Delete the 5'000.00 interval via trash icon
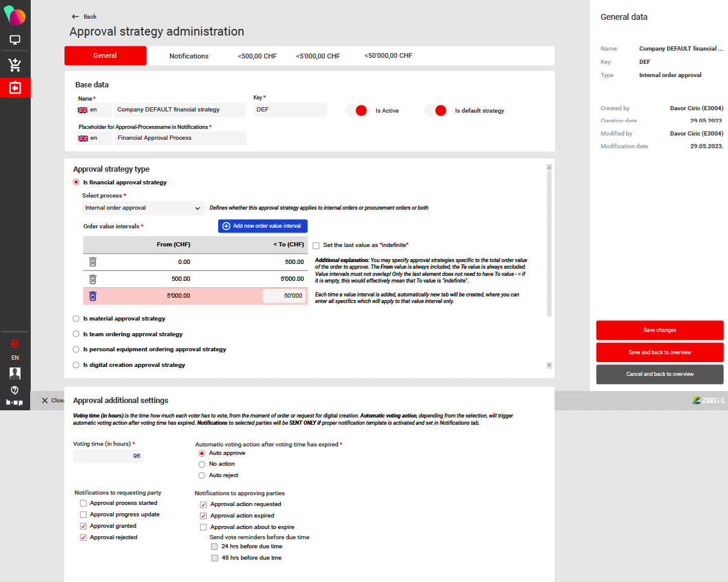The width and height of the screenshot is (728, 582). 93,296
